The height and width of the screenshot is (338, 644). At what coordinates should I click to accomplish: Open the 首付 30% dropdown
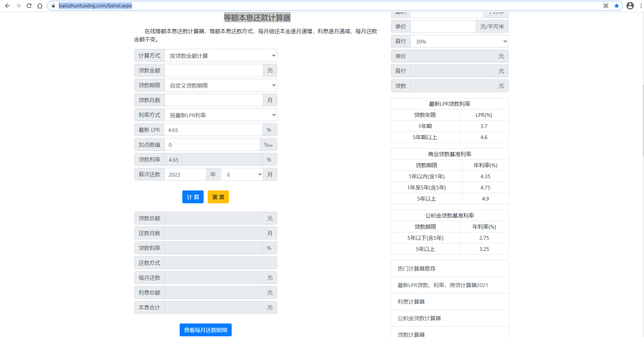point(459,42)
